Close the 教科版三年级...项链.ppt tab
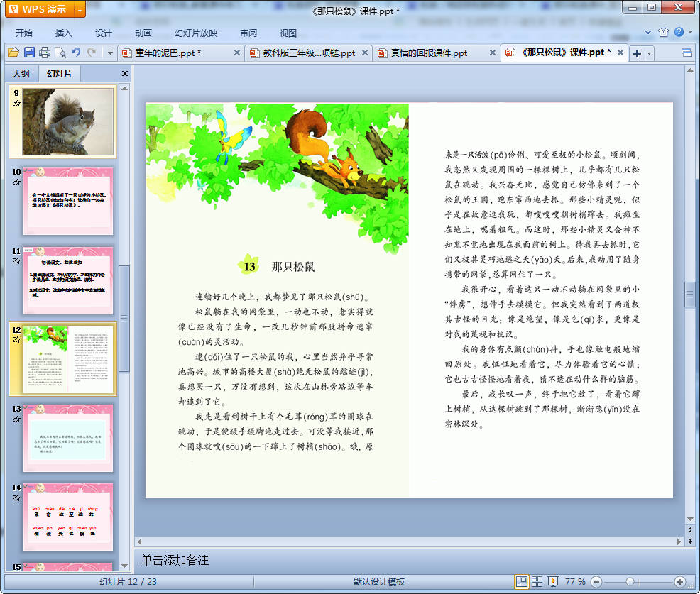 coord(365,53)
